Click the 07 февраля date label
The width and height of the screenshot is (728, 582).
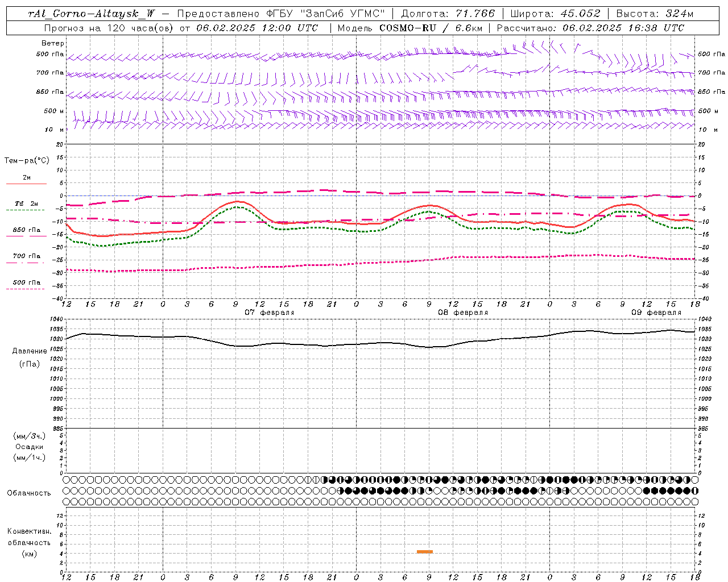270,313
